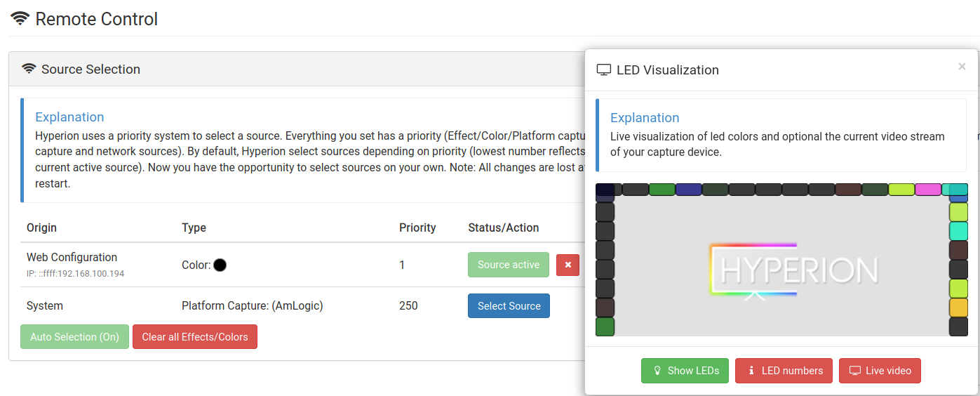Screen dimensions: 980x396
Task: Click the System origin cell
Action: pyautogui.click(x=45, y=306)
